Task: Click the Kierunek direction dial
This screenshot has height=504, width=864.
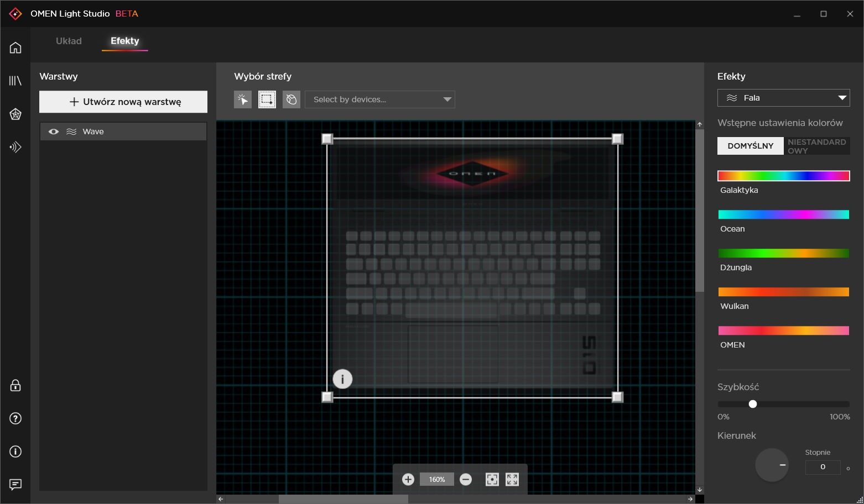Action: tap(772, 465)
